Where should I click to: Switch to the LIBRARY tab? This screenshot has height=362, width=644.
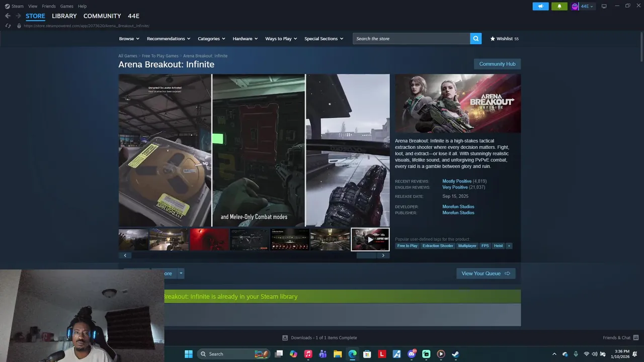pyautogui.click(x=64, y=16)
